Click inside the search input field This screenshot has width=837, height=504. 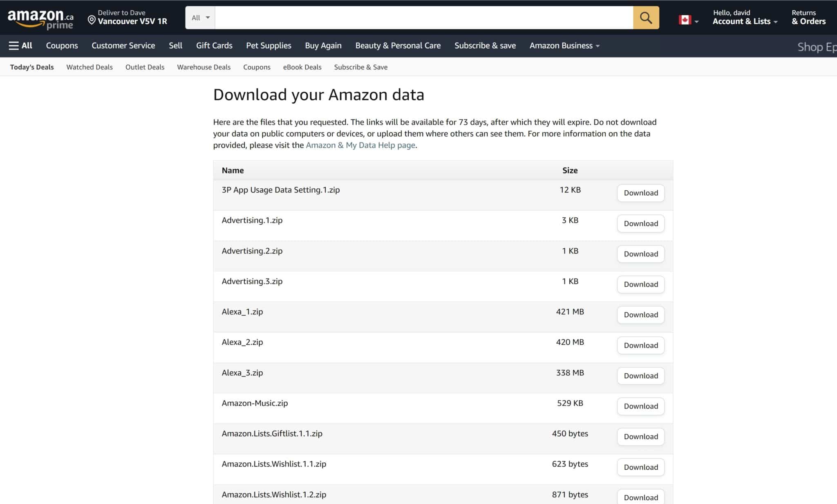coord(421,18)
